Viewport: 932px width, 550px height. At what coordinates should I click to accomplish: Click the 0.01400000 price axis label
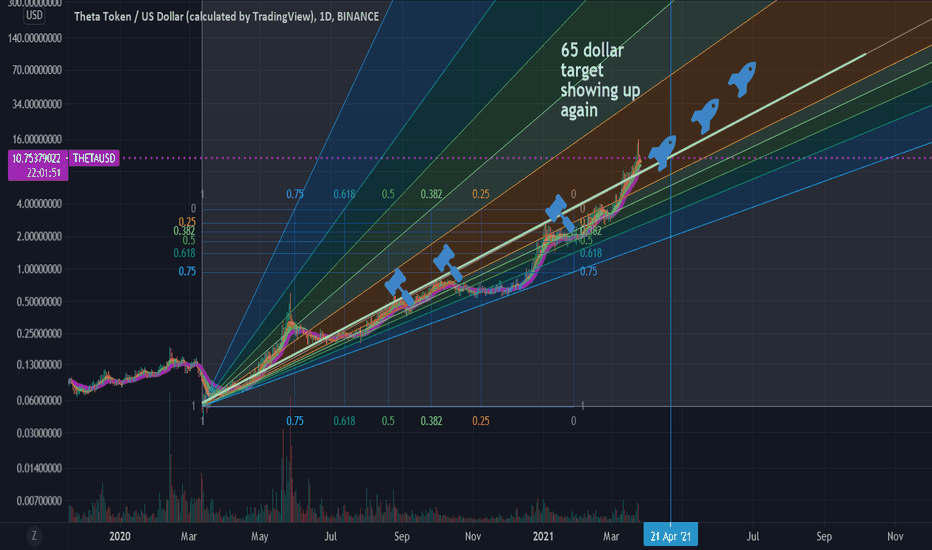(39, 469)
